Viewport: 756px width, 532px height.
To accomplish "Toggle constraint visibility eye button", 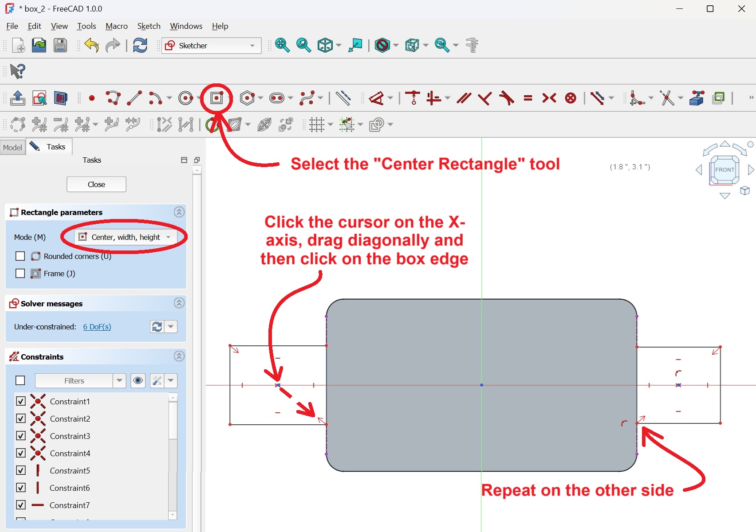I will [138, 381].
